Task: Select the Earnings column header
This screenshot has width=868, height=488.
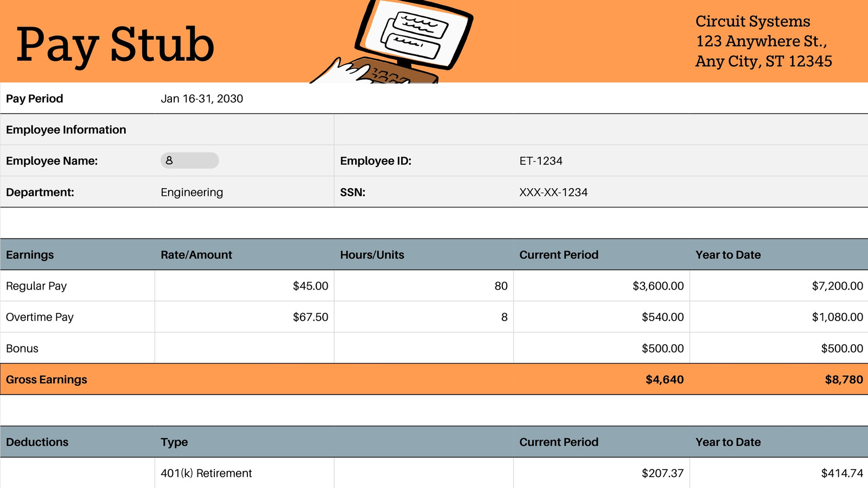Action: (x=78, y=255)
